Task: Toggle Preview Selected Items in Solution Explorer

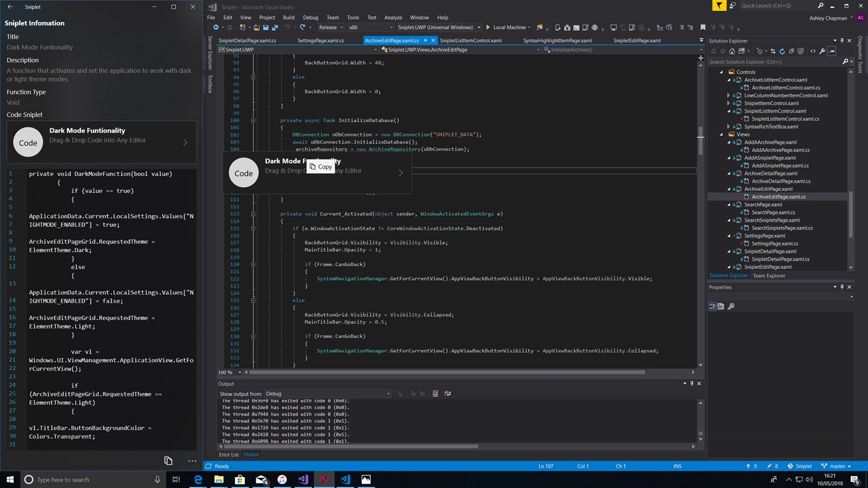Action: (x=832, y=51)
